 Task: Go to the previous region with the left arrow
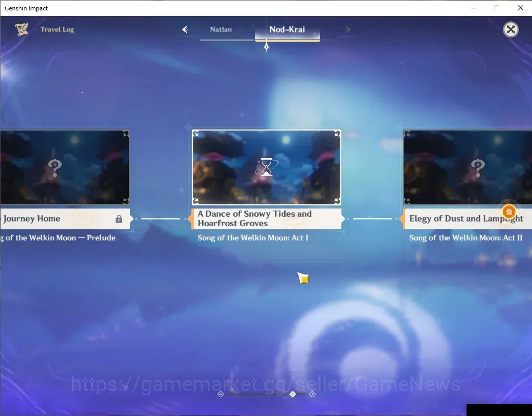click(185, 30)
